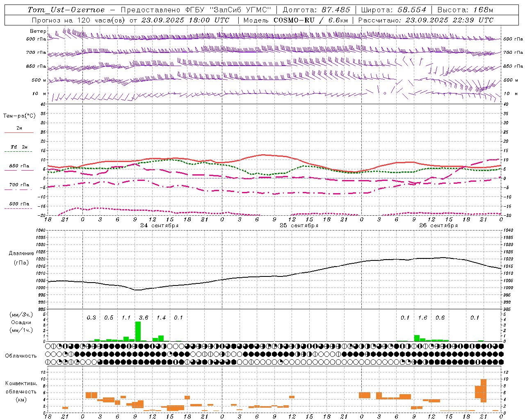Click the '10 м' wind level label on left
Screen dimensions: 525x420
point(39,94)
